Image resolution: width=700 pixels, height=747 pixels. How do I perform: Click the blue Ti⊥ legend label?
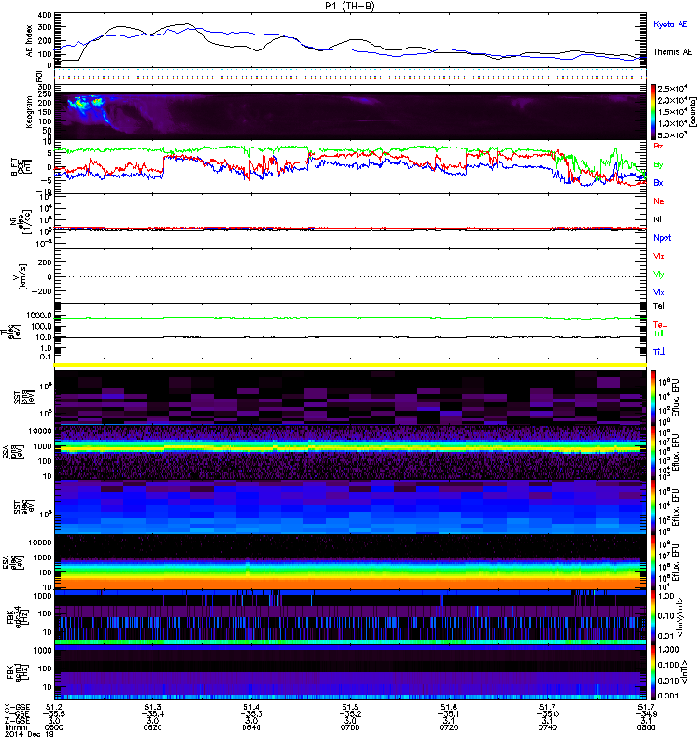pos(659,352)
